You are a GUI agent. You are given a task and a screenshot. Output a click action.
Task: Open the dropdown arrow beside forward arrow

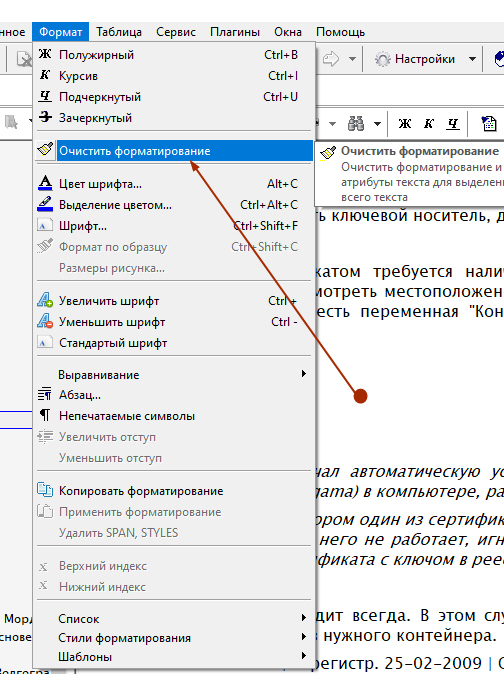pos(352,59)
